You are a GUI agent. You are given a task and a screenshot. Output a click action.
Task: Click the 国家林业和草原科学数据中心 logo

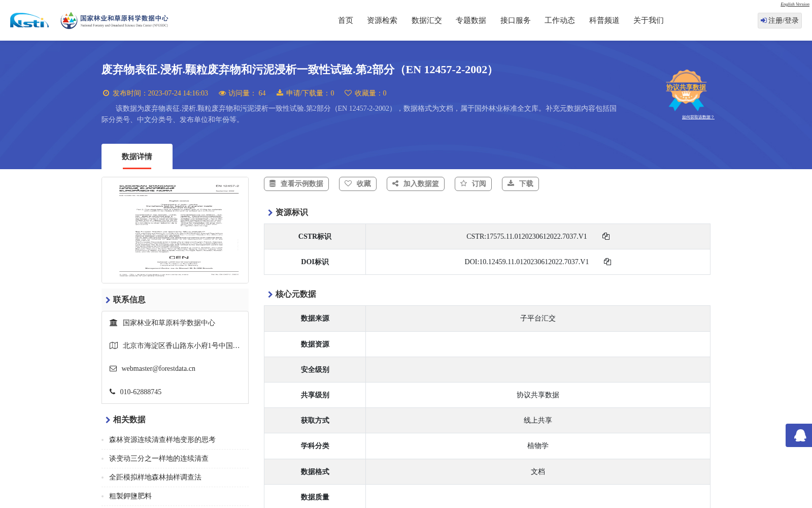[114, 20]
